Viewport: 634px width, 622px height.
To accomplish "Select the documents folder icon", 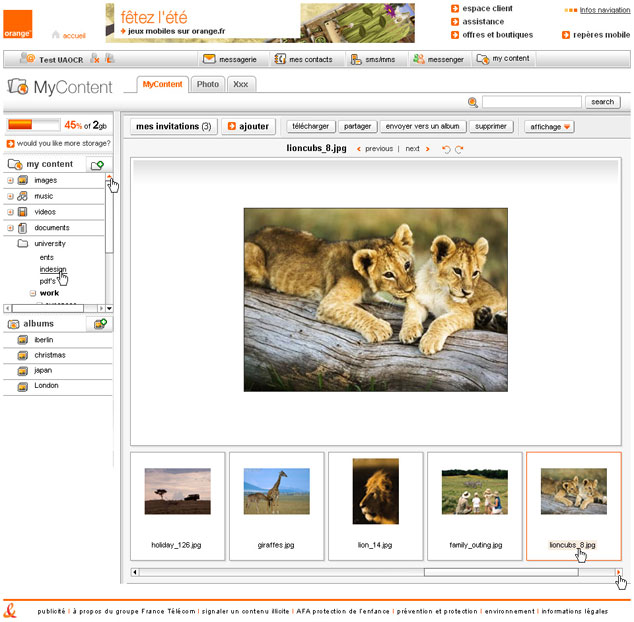I will pos(23,228).
